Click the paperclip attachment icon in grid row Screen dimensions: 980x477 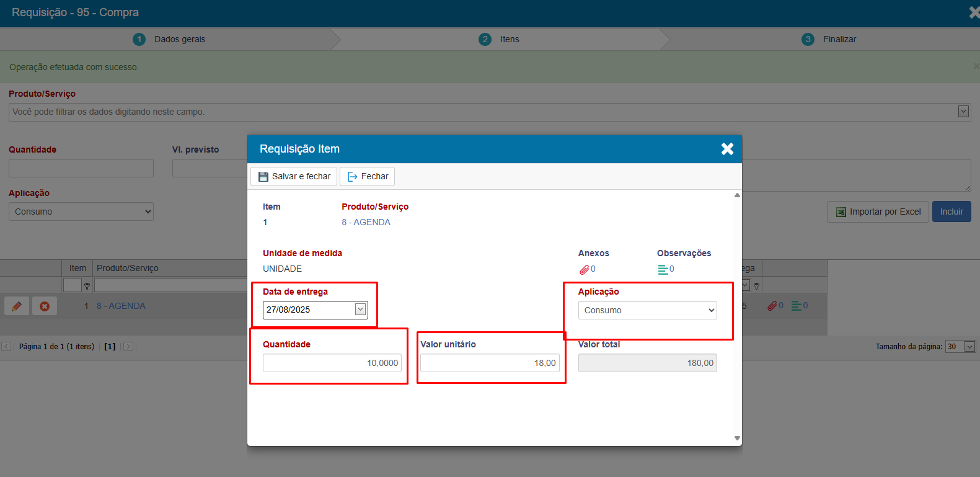(x=772, y=306)
